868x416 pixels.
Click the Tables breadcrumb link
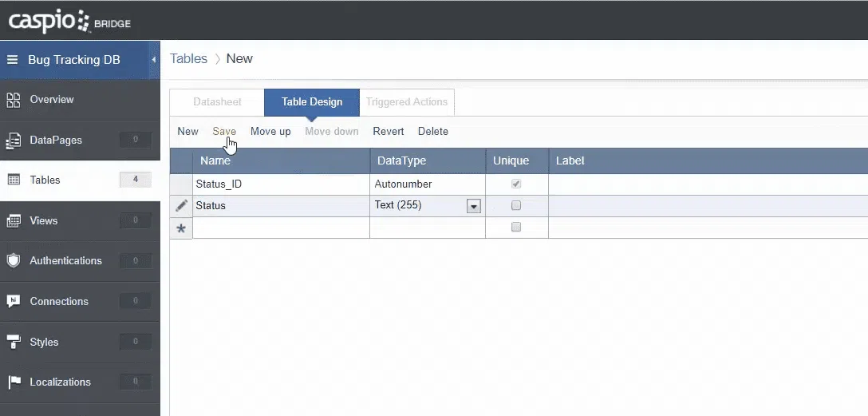[x=188, y=59]
